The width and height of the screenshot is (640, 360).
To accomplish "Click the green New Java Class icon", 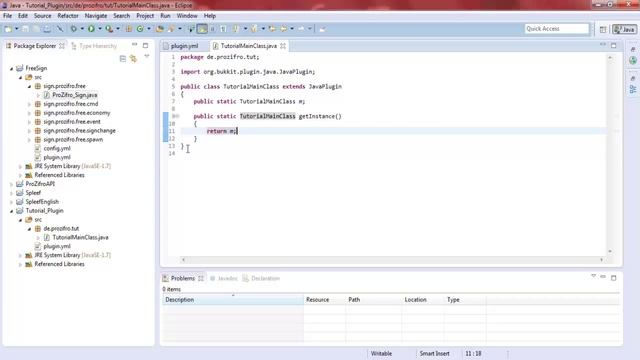I will tap(140, 29).
